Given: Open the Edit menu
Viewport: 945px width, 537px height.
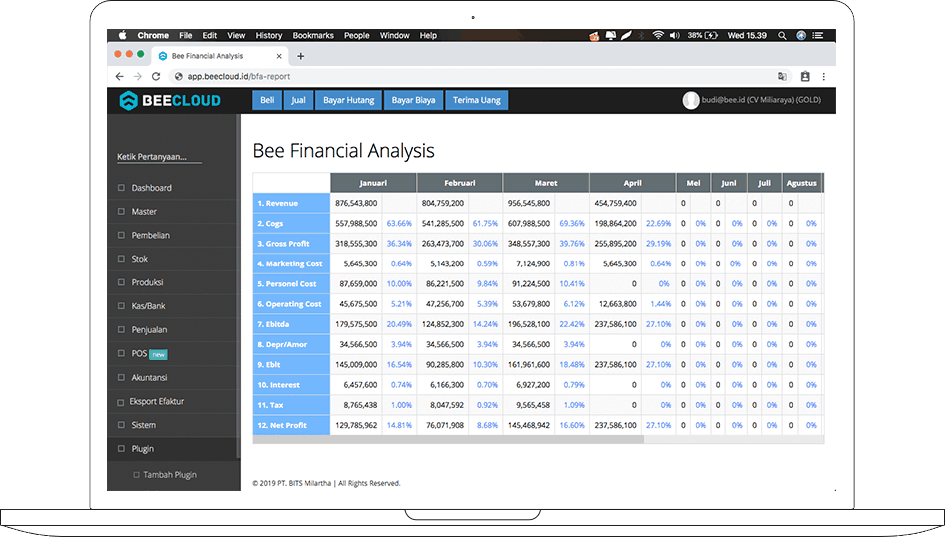Looking at the screenshot, I should 210,36.
